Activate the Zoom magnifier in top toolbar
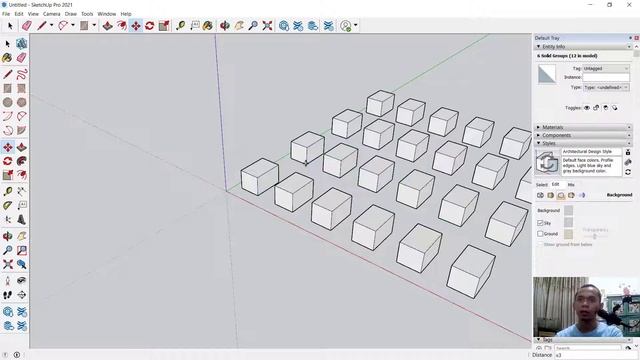640x360 pixels. (253, 26)
